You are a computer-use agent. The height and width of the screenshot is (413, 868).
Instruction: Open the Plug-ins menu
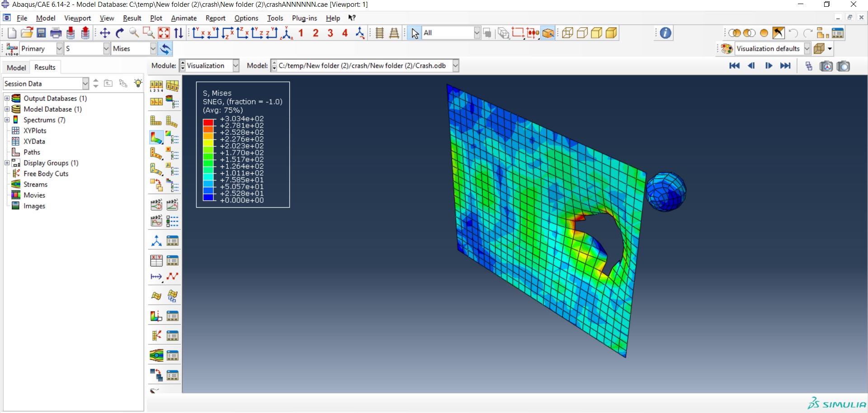point(304,18)
